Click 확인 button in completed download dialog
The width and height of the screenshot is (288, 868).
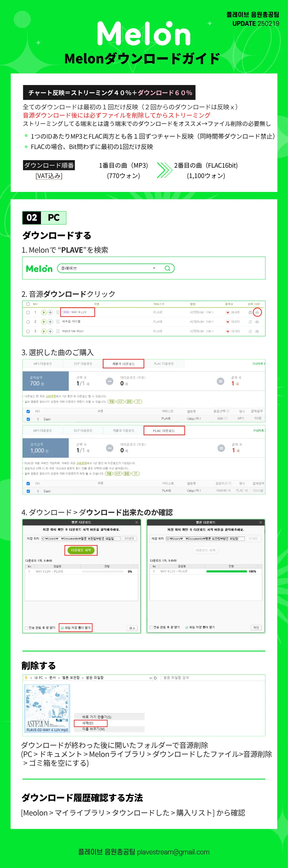pos(256,627)
